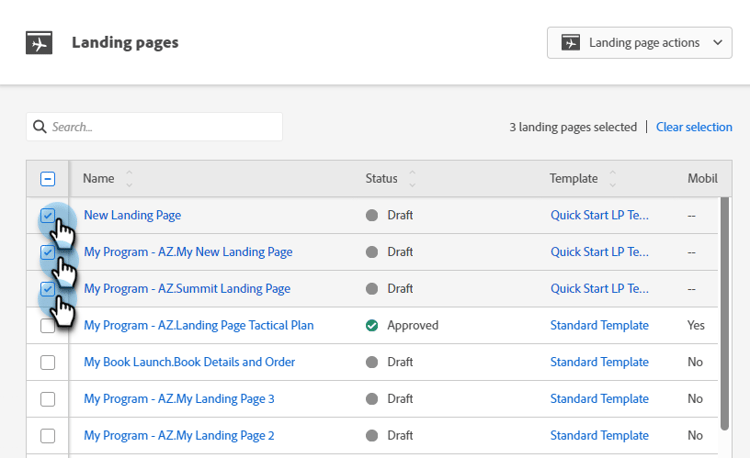Click the green Approved status icon
This screenshot has height=458, width=750.
pyautogui.click(x=372, y=325)
